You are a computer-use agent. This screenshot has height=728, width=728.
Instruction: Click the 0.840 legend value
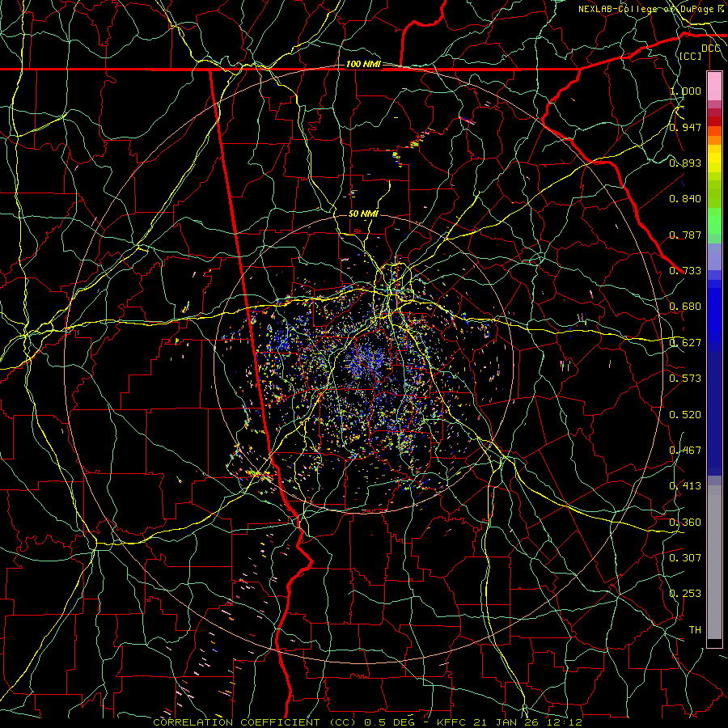685,199
